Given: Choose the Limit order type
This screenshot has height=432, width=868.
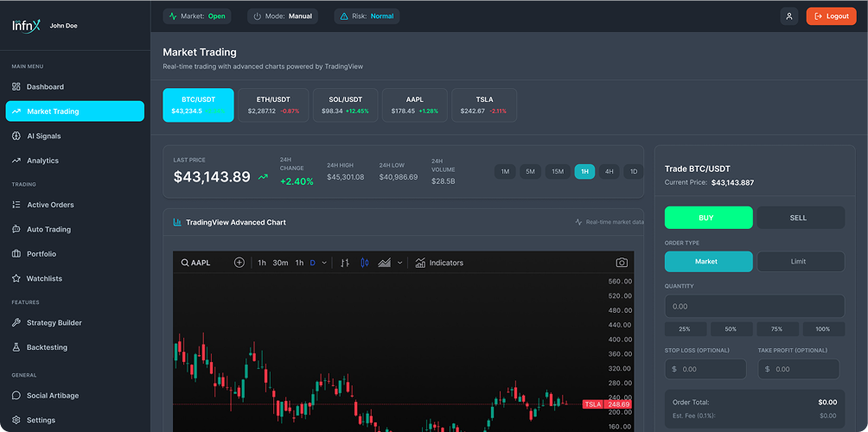Looking at the screenshot, I should (x=801, y=261).
